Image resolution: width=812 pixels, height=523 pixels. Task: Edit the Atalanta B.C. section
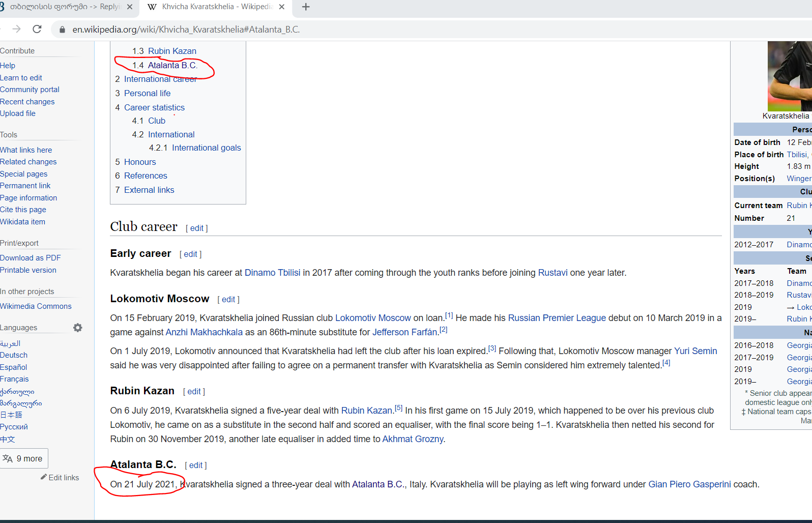point(196,466)
